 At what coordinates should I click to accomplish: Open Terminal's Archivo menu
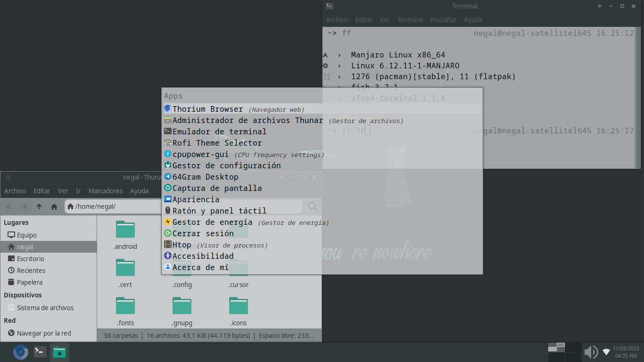(x=337, y=20)
